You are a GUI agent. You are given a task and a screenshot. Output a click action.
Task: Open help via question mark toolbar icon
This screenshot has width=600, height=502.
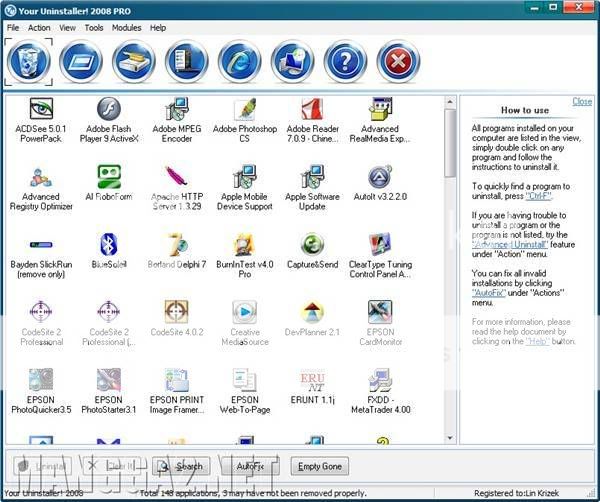pyautogui.click(x=345, y=62)
